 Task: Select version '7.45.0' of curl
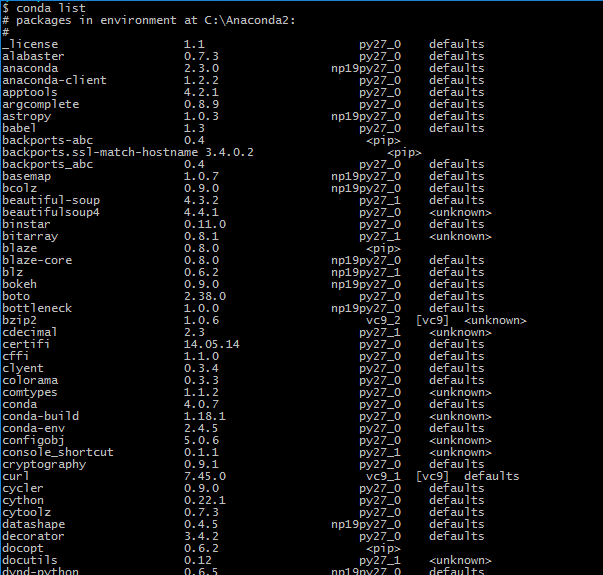click(x=205, y=476)
